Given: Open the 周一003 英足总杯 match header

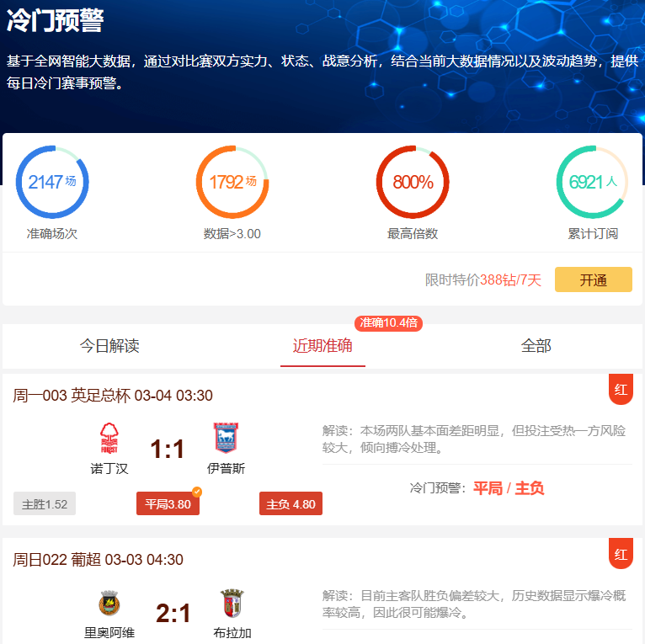Looking at the screenshot, I should tap(113, 395).
